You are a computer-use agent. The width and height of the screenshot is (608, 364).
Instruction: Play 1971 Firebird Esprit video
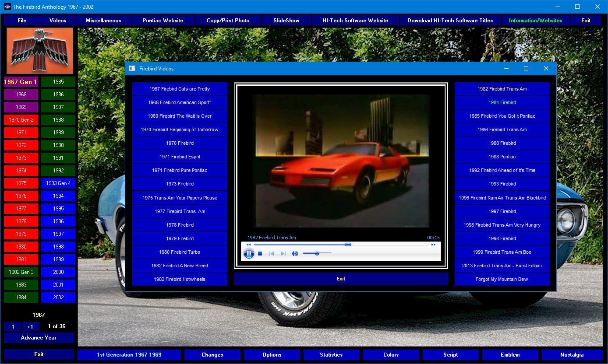click(x=180, y=157)
